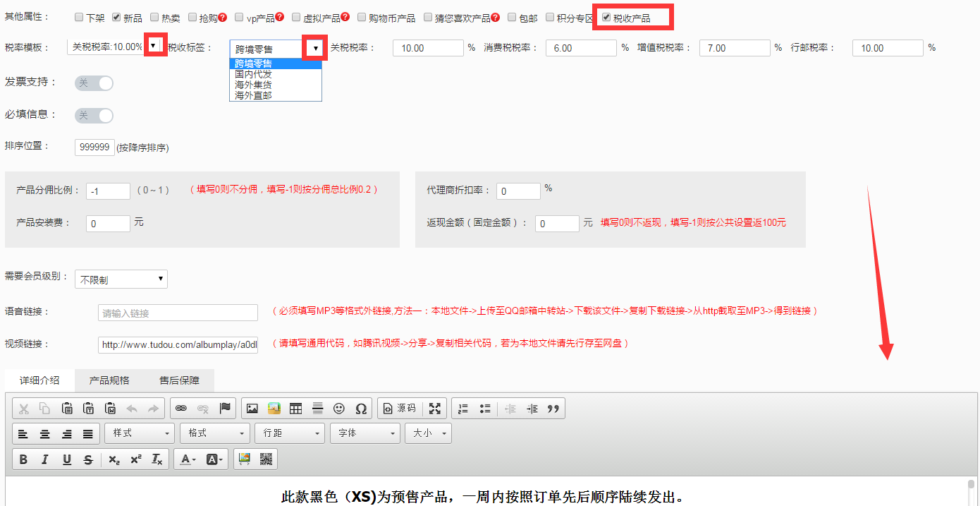The image size is (980, 506).
Task: Click the QR code icon in toolbar
Action: 266,459
